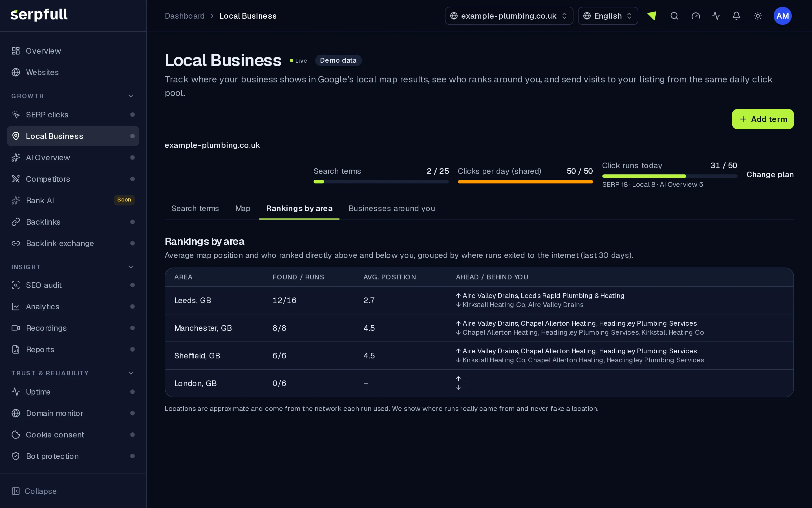This screenshot has width=812, height=508.
Task: Open SEO audit scan icon
Action: pos(16,285)
